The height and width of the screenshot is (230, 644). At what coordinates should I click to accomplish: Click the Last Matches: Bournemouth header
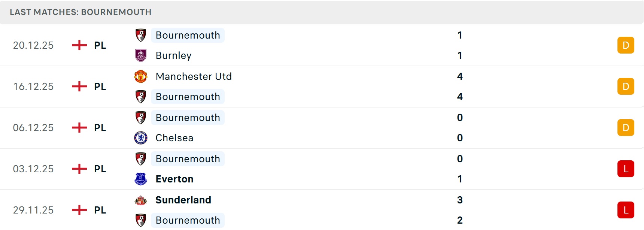[80, 12]
